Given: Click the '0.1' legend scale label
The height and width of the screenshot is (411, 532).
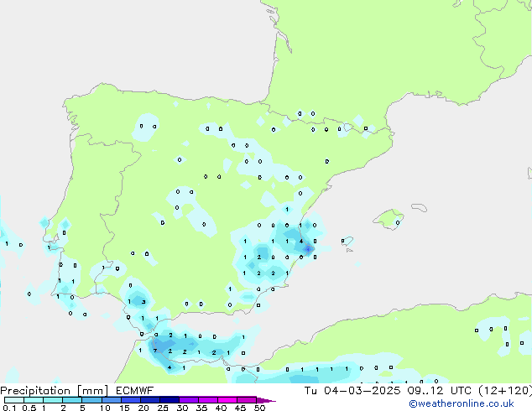Looking at the screenshot, I should point(9,408).
